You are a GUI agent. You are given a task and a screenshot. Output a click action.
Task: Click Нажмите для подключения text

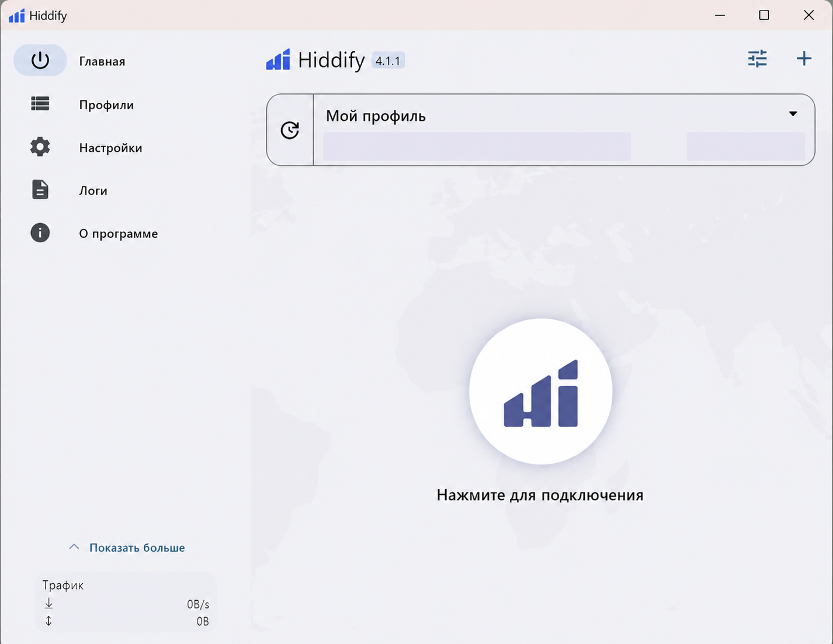tap(540, 495)
